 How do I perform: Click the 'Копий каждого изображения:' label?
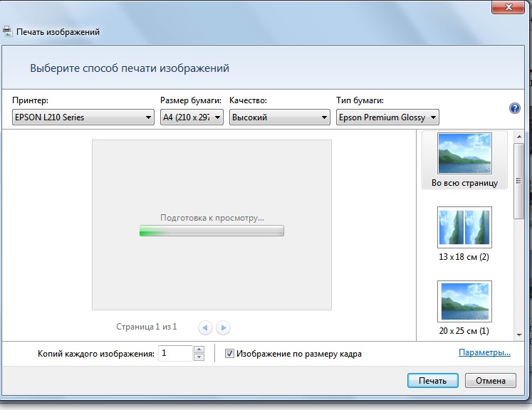(x=96, y=354)
